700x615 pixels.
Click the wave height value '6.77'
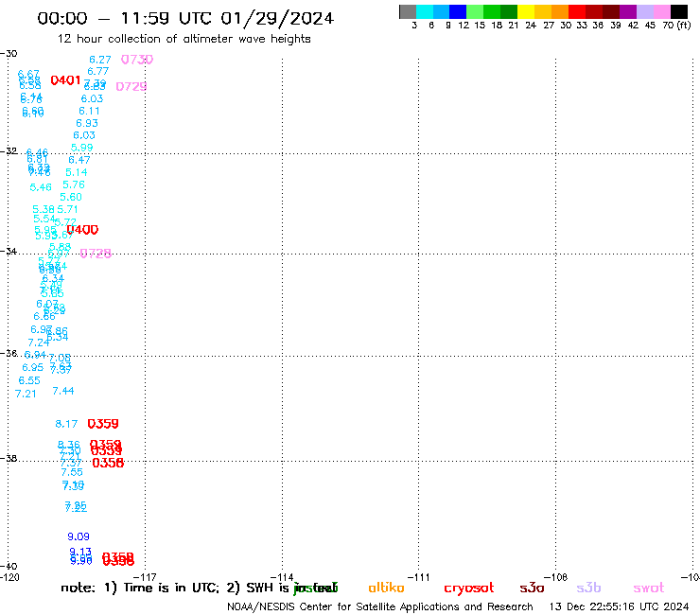[97, 72]
